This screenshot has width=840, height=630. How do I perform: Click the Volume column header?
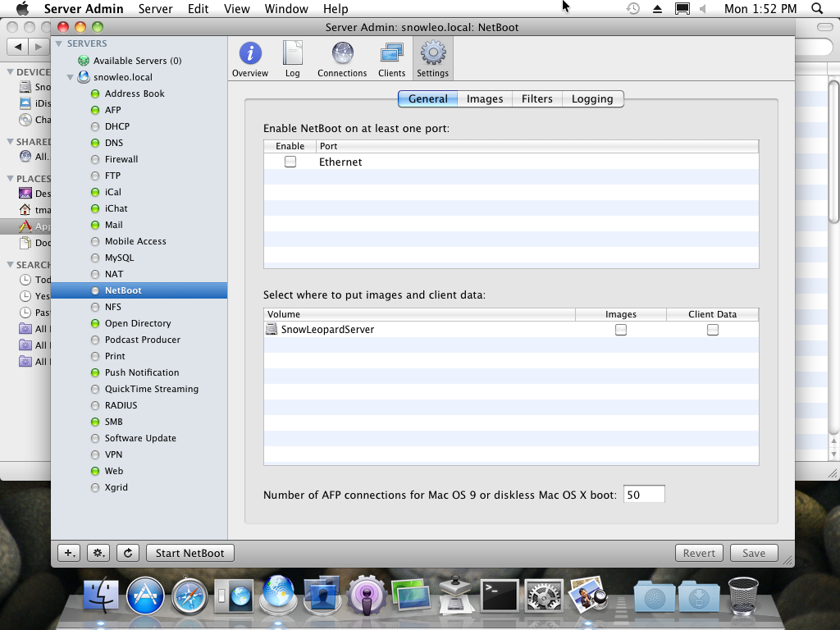pyautogui.click(x=419, y=314)
